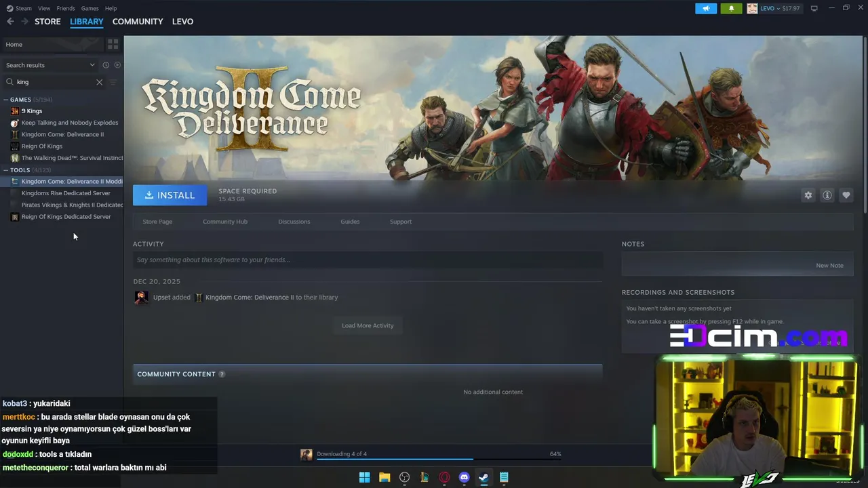Select Kingdoms Rise Dedicated Server

point(66,193)
